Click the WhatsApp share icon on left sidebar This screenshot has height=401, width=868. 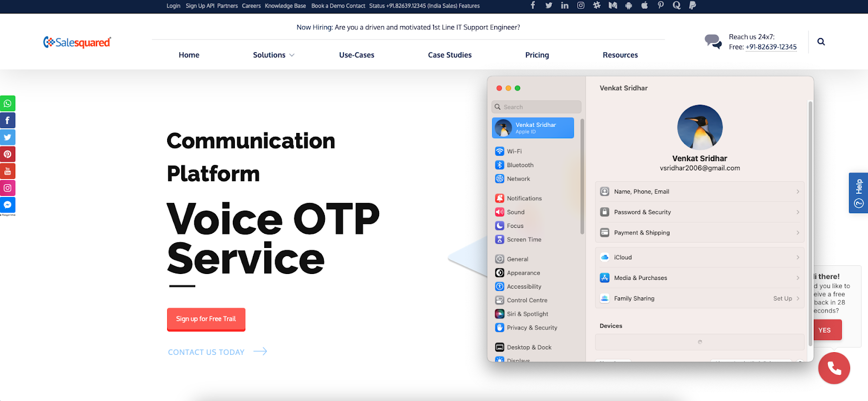[8, 103]
